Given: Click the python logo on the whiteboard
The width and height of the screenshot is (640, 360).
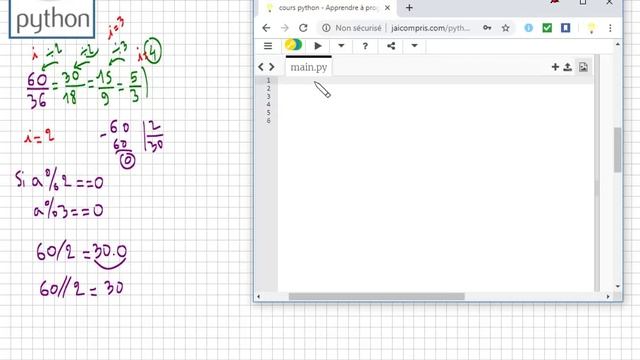Looking at the screenshot, I should point(52,19).
